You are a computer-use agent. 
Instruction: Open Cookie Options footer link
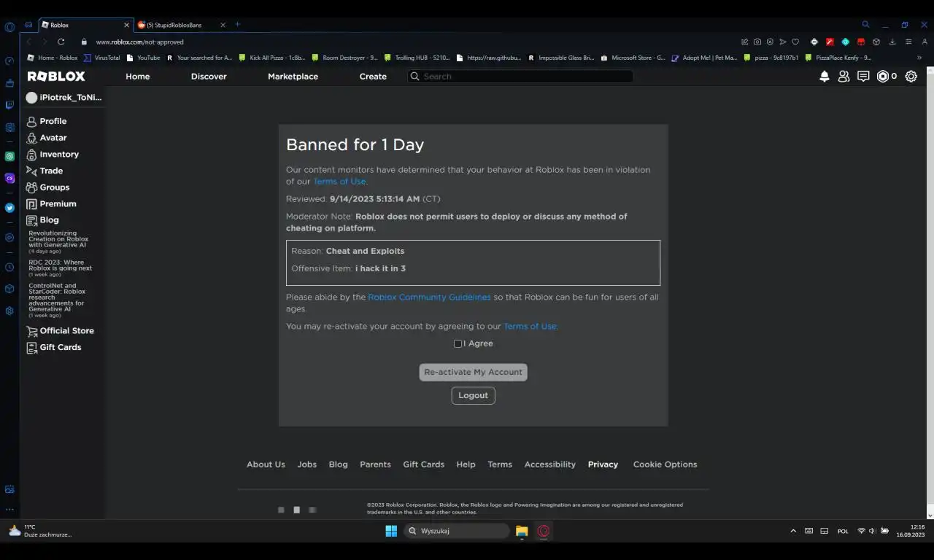[665, 464]
